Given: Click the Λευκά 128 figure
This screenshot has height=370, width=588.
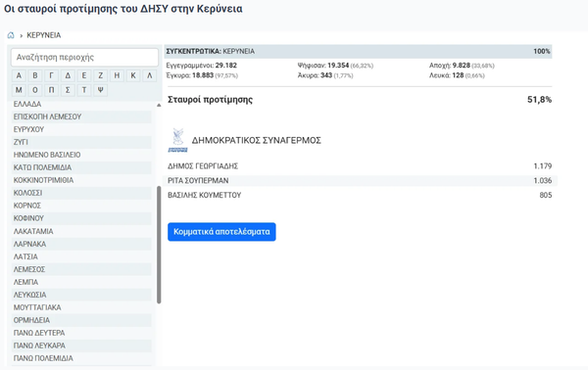Looking at the screenshot, I should tap(457, 75).
